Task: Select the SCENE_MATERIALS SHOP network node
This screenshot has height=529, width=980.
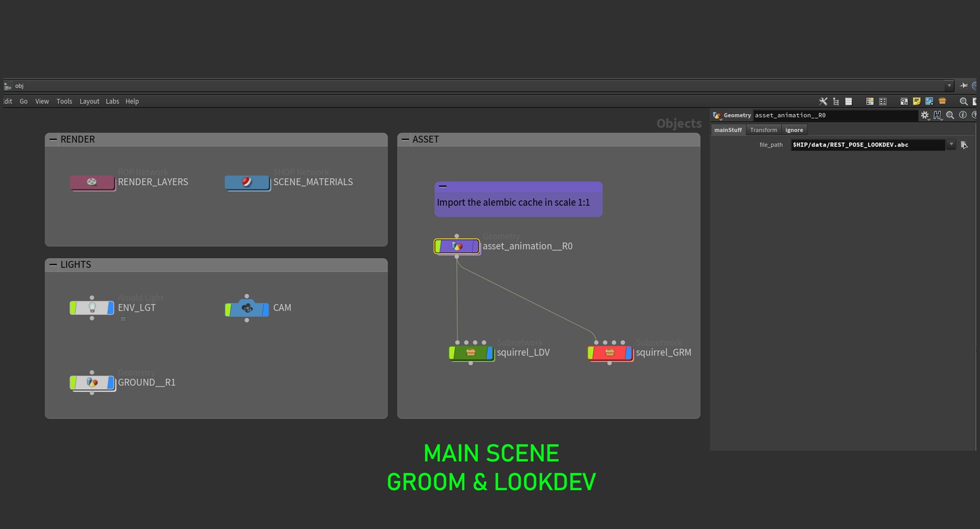Action: click(247, 182)
